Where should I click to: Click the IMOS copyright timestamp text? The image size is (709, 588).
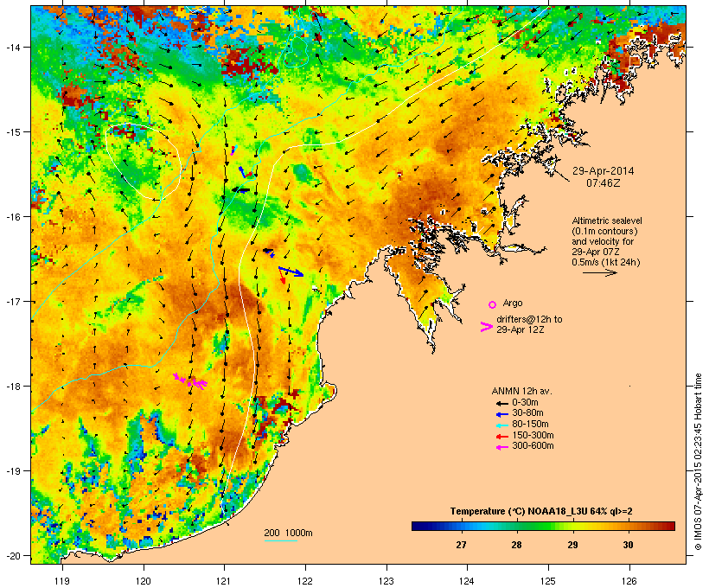[x=698, y=462]
